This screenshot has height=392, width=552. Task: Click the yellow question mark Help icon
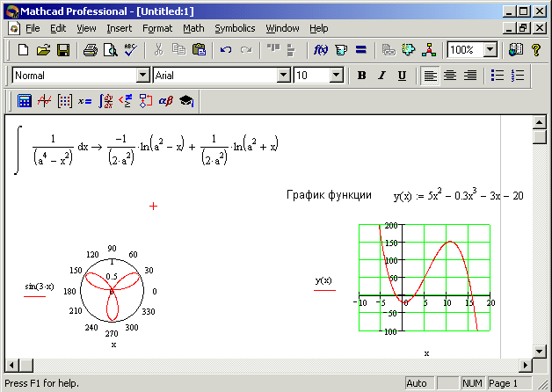(536, 50)
